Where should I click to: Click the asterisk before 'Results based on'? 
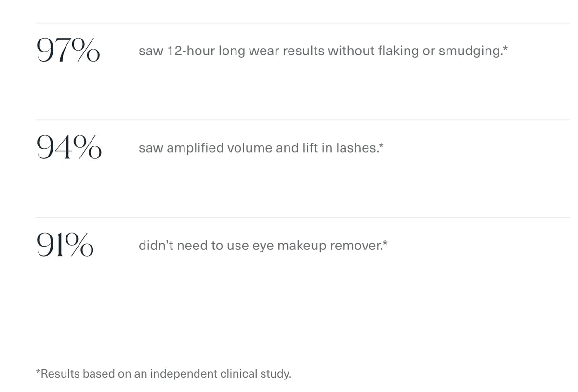coord(39,371)
